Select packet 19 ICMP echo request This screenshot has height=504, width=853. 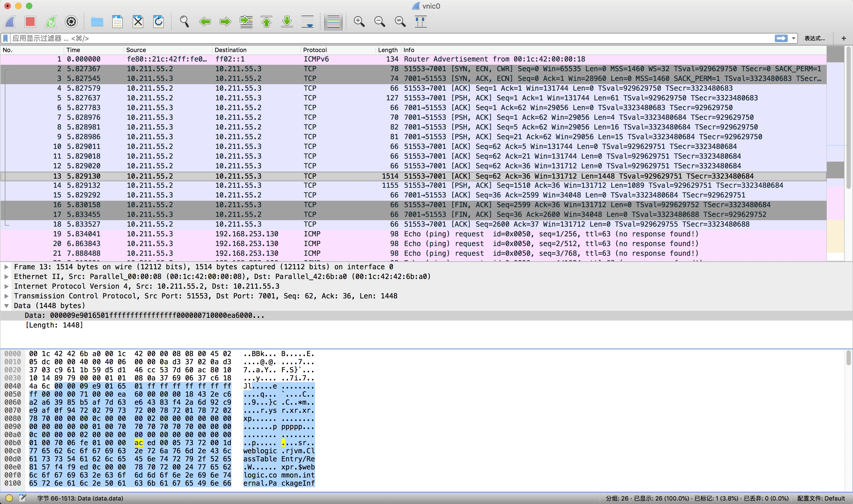coord(413,234)
